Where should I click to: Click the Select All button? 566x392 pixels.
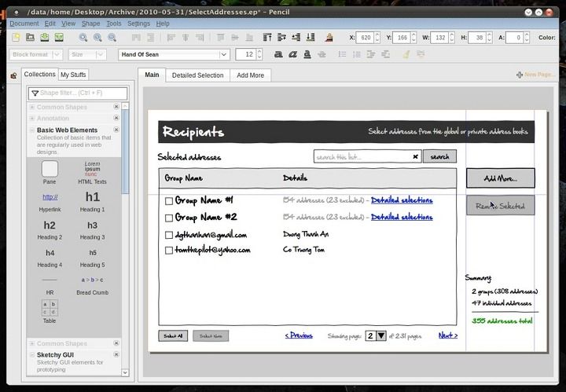coord(173,336)
